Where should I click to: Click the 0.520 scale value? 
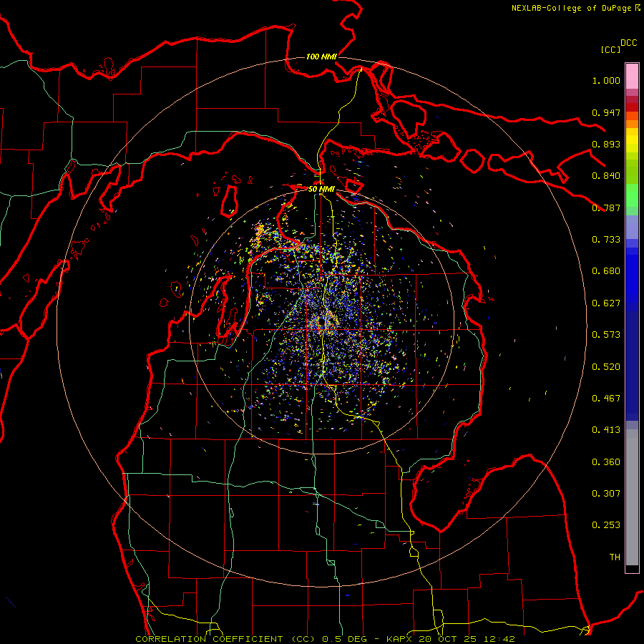tap(606, 367)
